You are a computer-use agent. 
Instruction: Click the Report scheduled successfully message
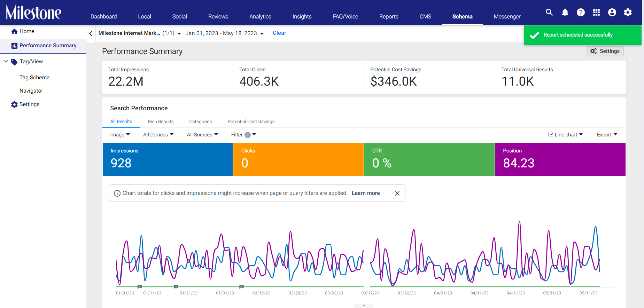[x=578, y=35]
